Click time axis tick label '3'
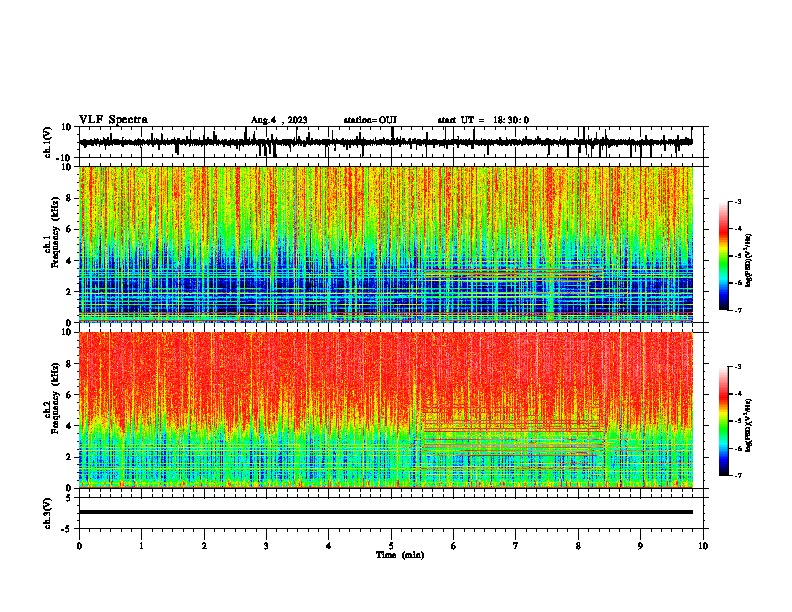 (266, 546)
